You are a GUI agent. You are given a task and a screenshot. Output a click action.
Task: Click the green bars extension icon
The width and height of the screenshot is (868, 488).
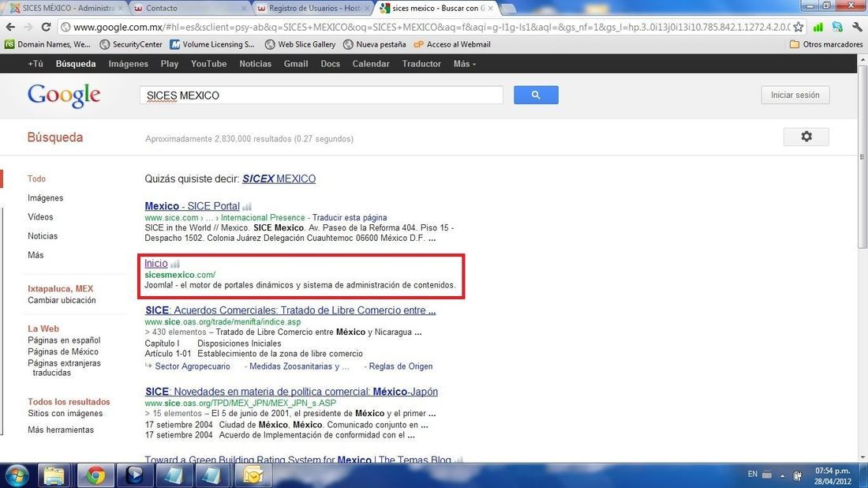[818, 27]
